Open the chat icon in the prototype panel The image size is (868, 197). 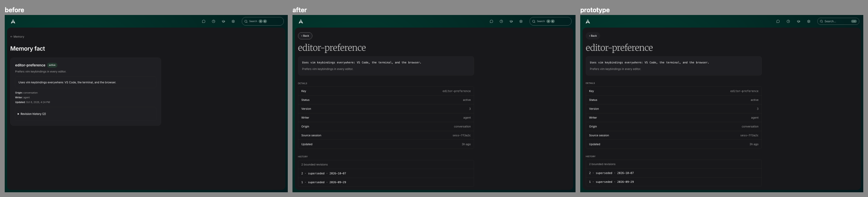pyautogui.click(x=778, y=21)
